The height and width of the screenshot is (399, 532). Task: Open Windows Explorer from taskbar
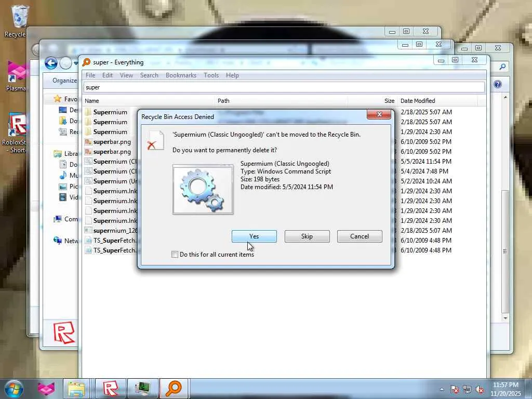coord(76,389)
